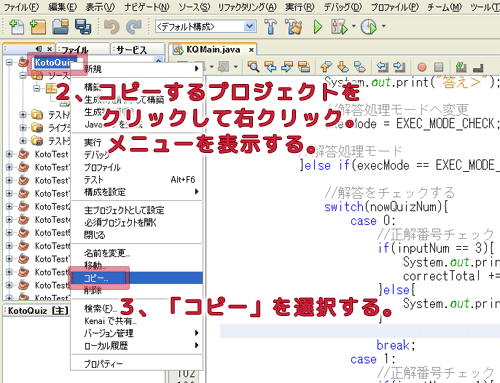Expand the テストライブラリ folder node
The width and height of the screenshot is (500, 383).
pyautogui.click(x=23, y=141)
